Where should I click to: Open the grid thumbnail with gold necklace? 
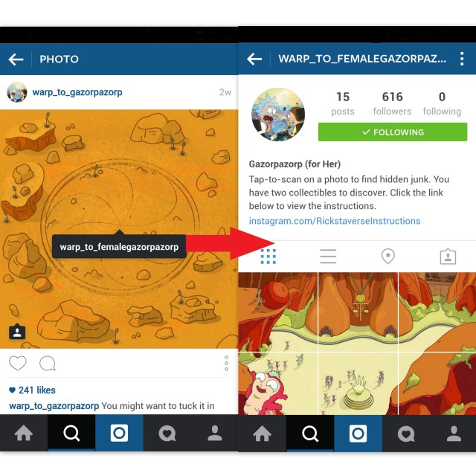pyautogui.click(x=358, y=312)
